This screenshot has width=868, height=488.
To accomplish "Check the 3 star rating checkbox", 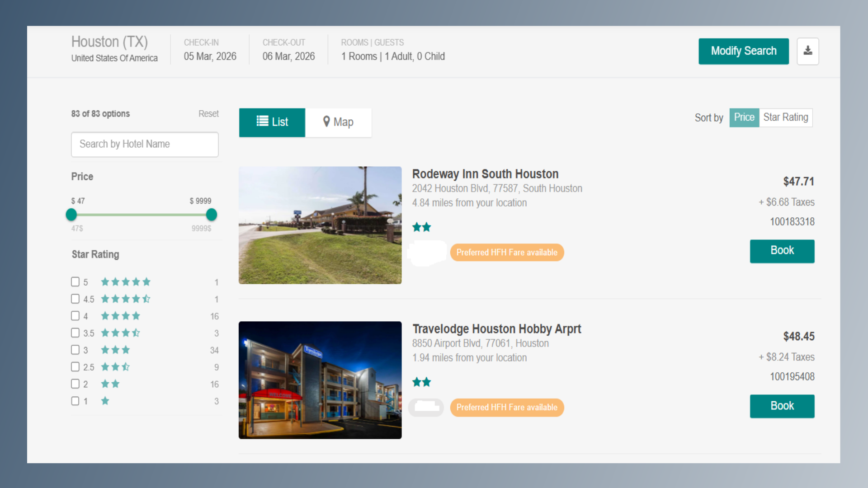I will pyautogui.click(x=75, y=350).
